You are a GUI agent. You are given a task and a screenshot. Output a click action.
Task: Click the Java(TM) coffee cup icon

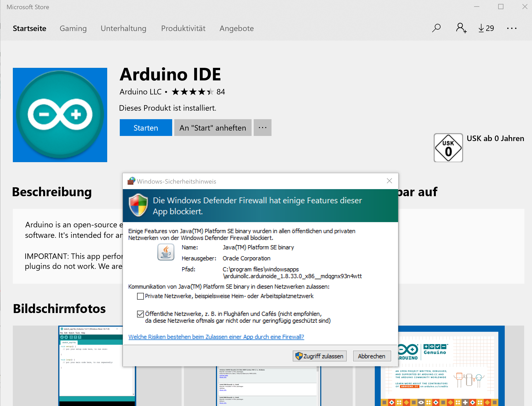[x=166, y=252]
